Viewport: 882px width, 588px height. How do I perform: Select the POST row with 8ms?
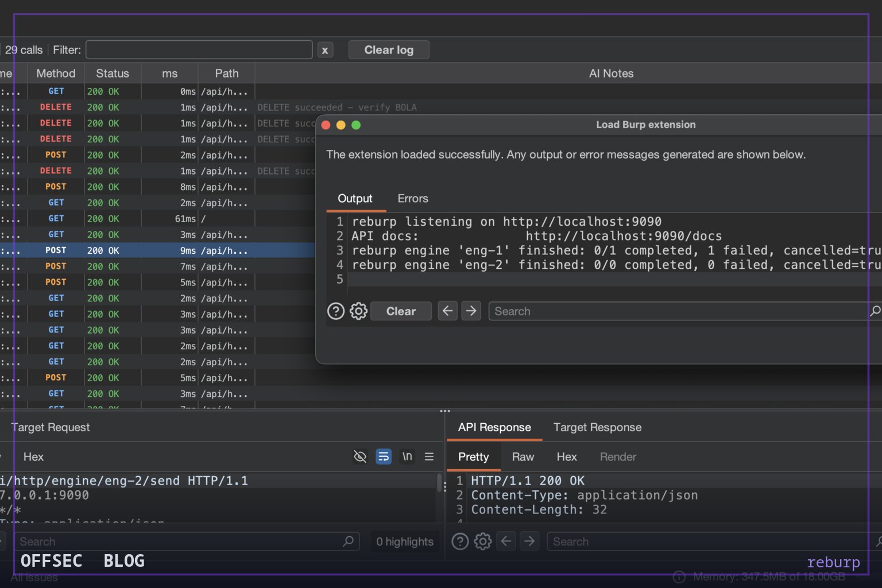click(157, 187)
